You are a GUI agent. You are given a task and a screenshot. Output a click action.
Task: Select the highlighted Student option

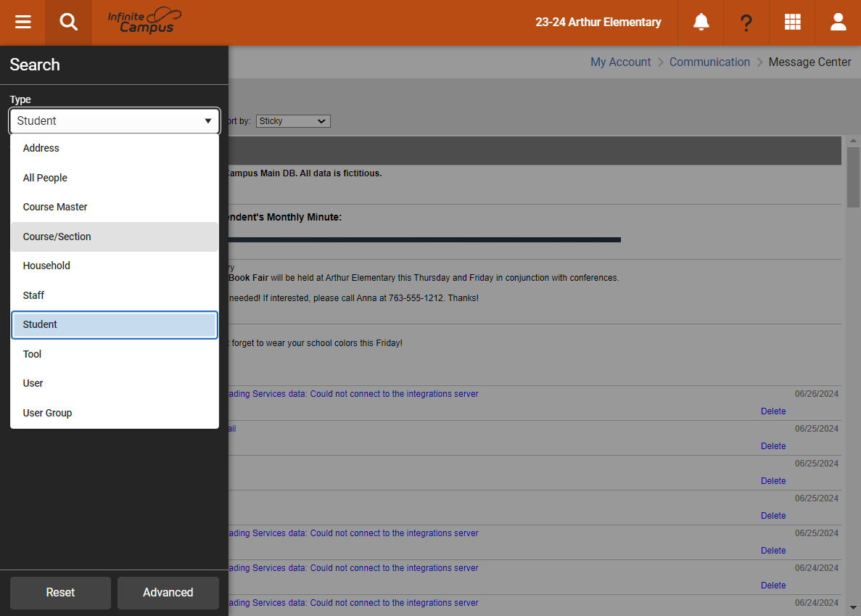pyautogui.click(x=114, y=324)
